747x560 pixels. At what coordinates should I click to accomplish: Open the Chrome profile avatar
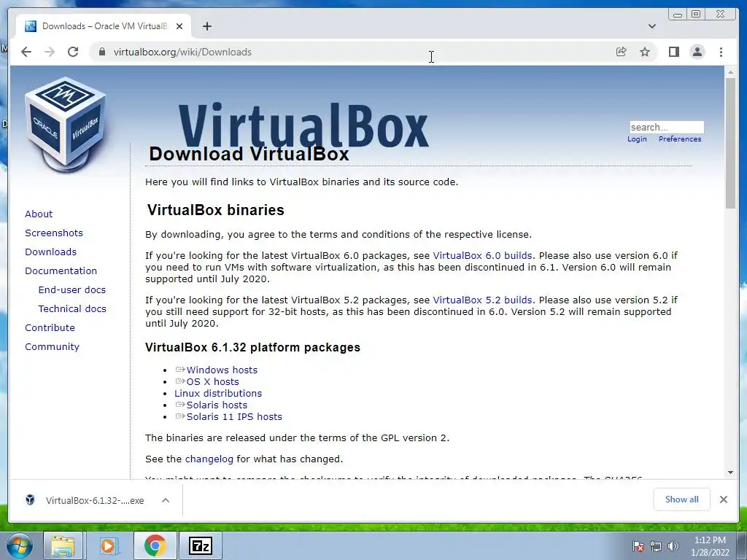697,52
